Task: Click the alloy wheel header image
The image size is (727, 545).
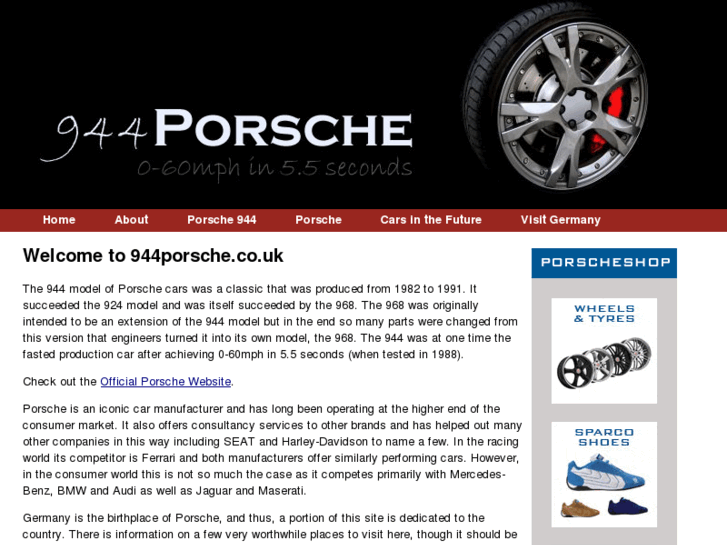Action: click(555, 97)
